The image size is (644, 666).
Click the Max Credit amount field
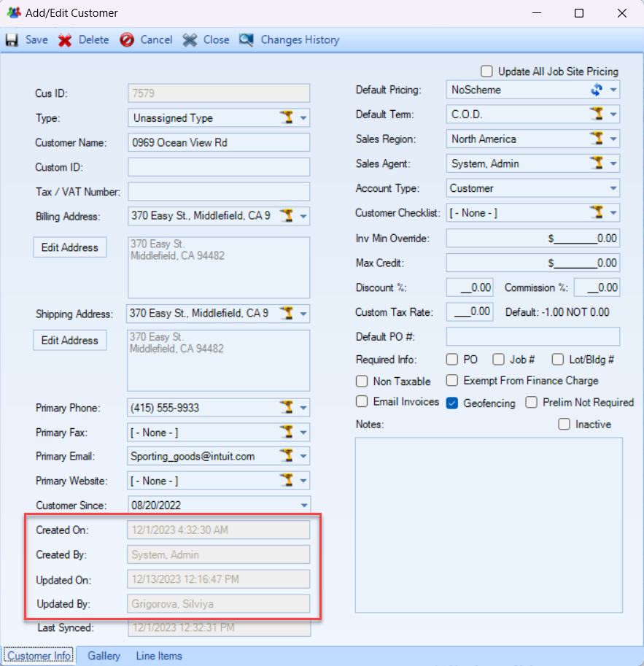[532, 263]
